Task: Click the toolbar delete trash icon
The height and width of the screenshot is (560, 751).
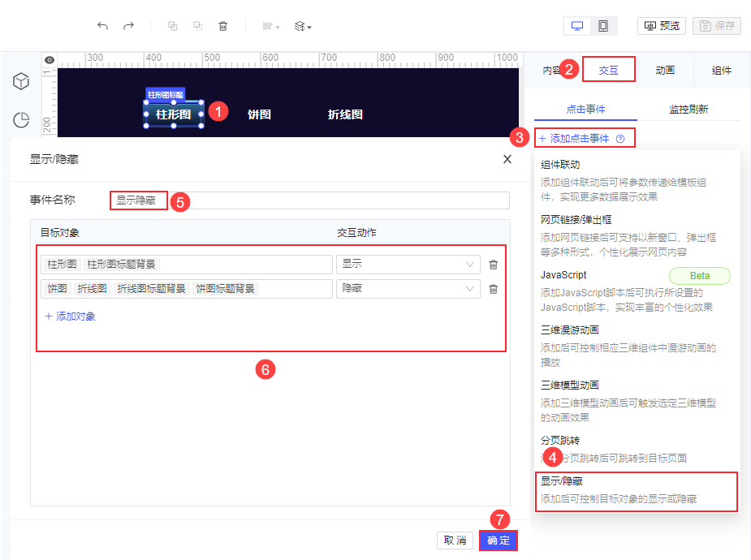Action: [223, 26]
